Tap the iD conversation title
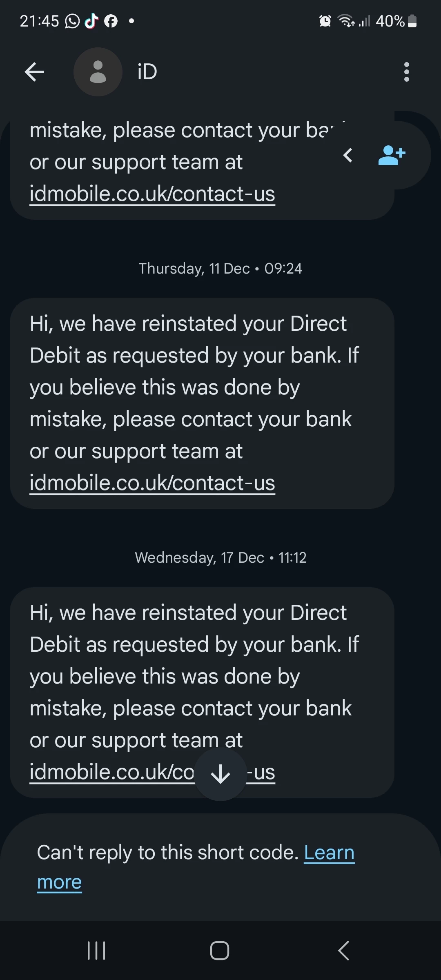 point(147,72)
